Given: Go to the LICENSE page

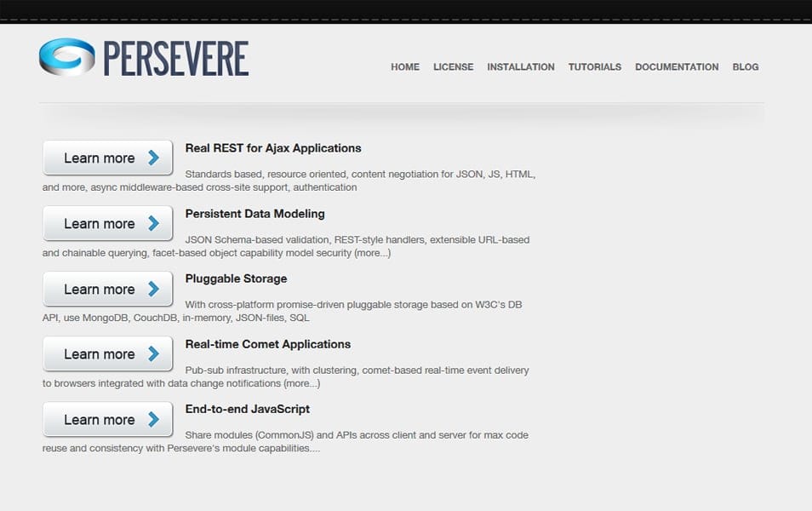Looking at the screenshot, I should click(x=453, y=67).
